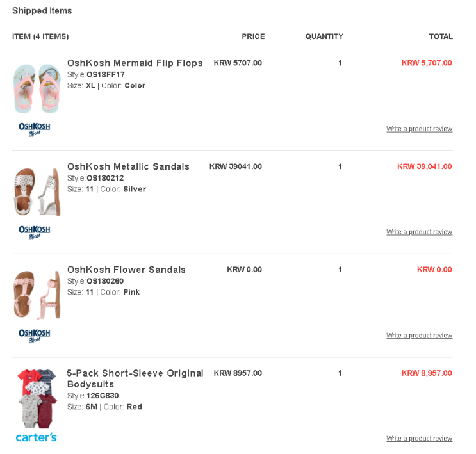Click the TOTAL column header
This screenshot has height=454, width=476.
[x=441, y=36]
